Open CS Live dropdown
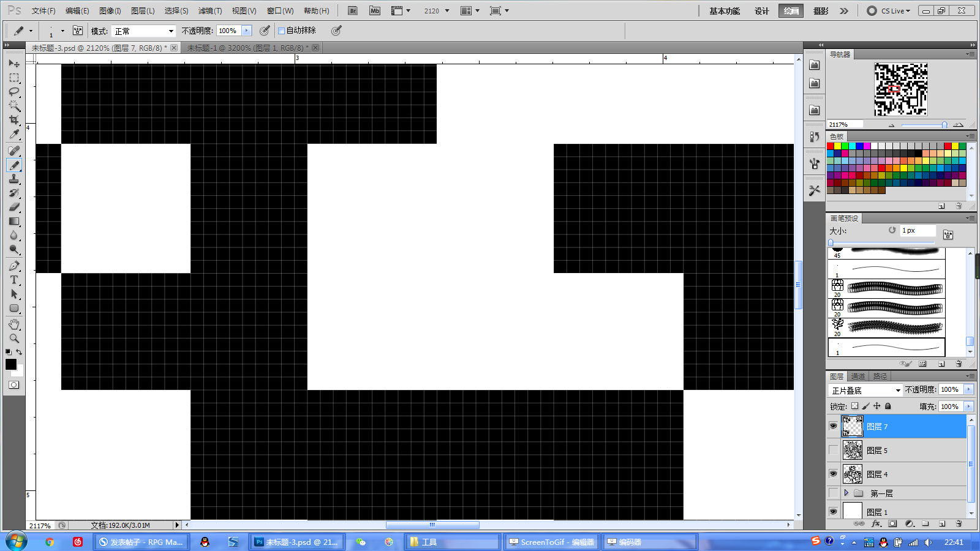Image resolution: width=980 pixels, height=551 pixels. tap(889, 11)
